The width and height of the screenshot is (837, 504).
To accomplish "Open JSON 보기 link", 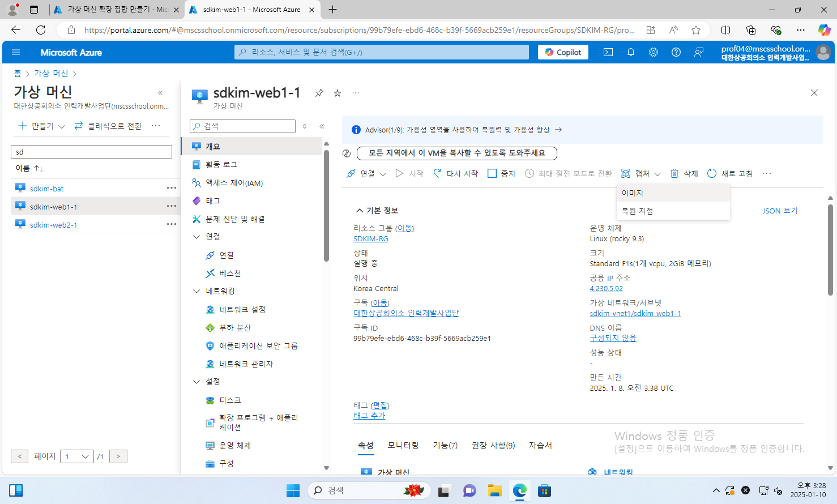I will point(780,211).
